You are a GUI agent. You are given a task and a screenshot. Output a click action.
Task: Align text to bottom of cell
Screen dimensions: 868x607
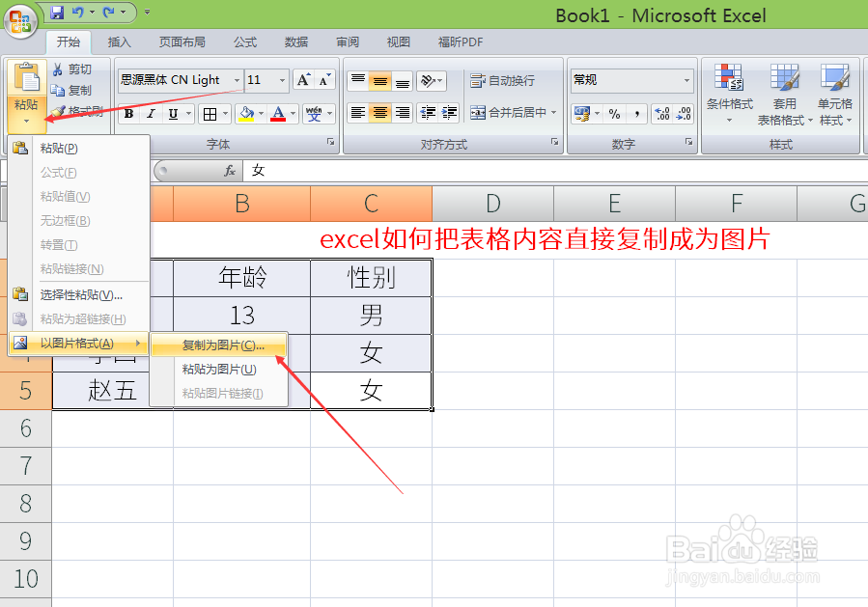click(403, 81)
